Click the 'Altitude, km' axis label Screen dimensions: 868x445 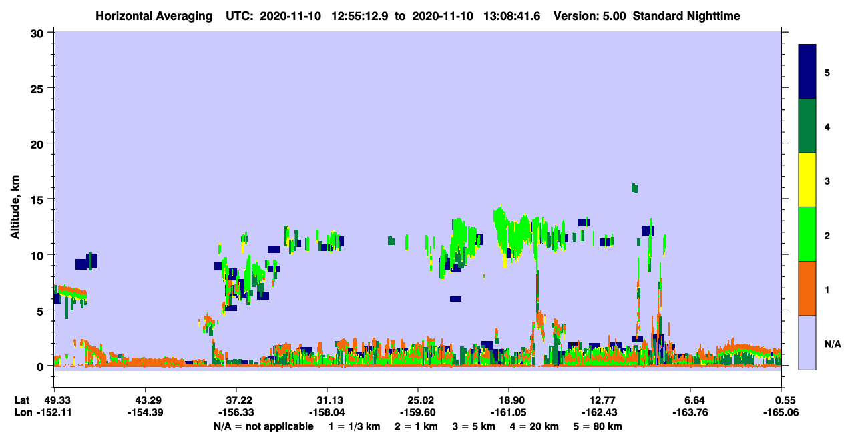(15, 208)
